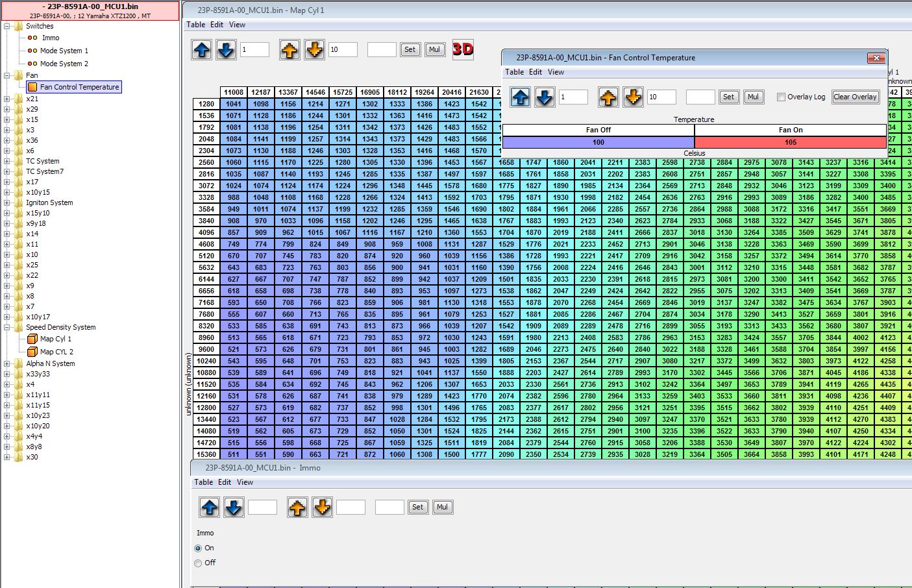The width and height of the screenshot is (912, 588).
Task: Open Edit menu in Fan Control window
Action: pos(536,72)
